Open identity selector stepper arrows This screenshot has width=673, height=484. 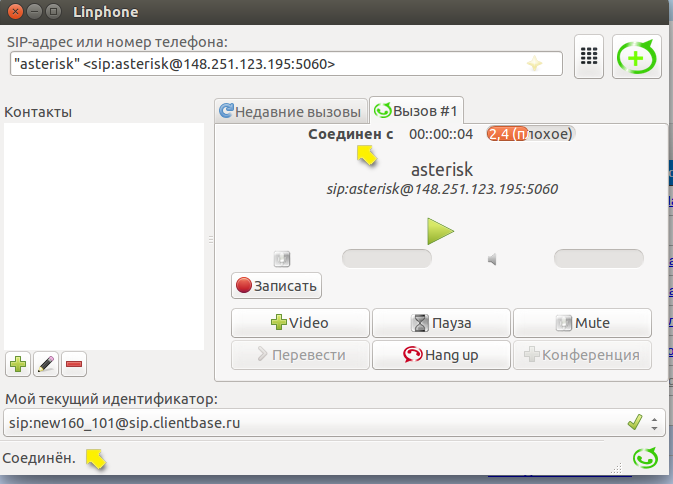click(654, 424)
